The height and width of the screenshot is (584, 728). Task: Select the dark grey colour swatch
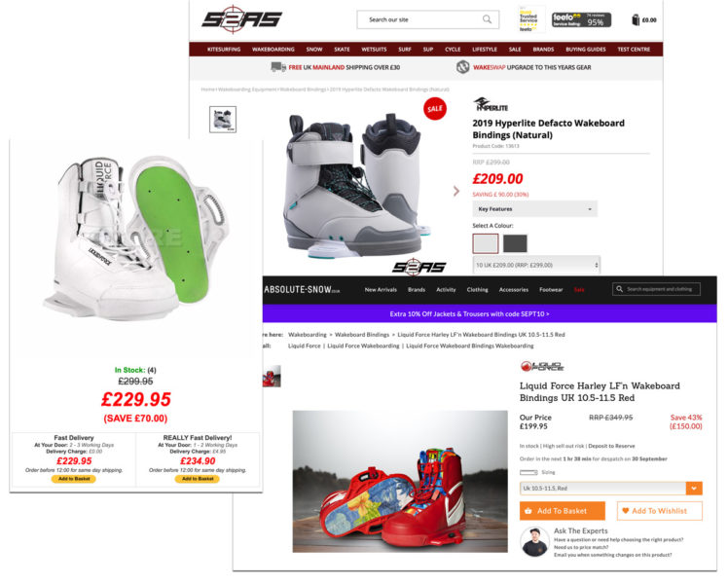pos(515,243)
